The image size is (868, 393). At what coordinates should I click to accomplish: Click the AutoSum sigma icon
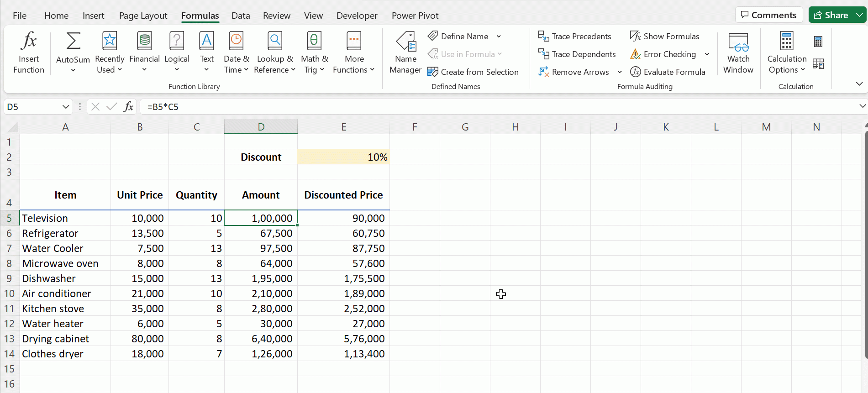click(73, 41)
